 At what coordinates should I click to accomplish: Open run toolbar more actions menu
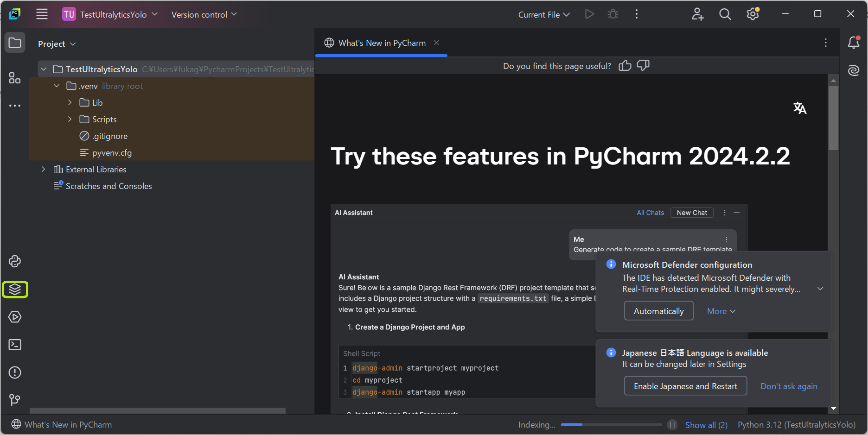tap(637, 14)
